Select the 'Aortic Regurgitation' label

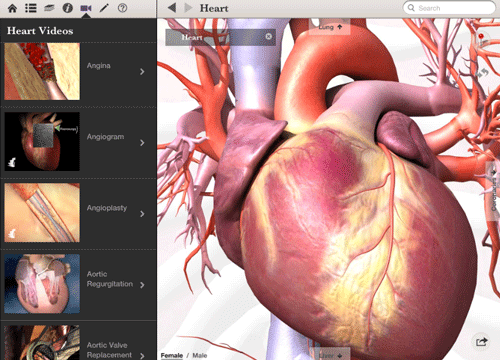[x=110, y=279]
